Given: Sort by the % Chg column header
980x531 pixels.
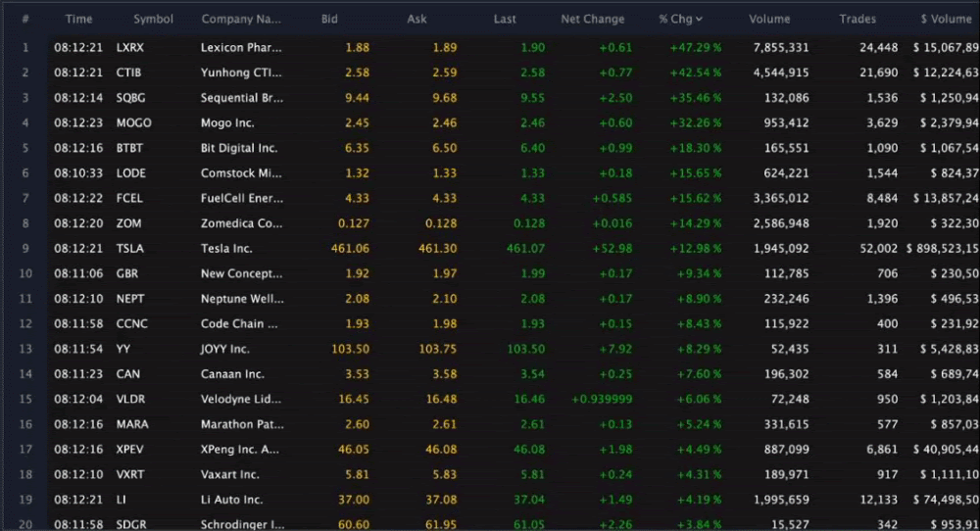Looking at the screenshot, I should tap(680, 19).
